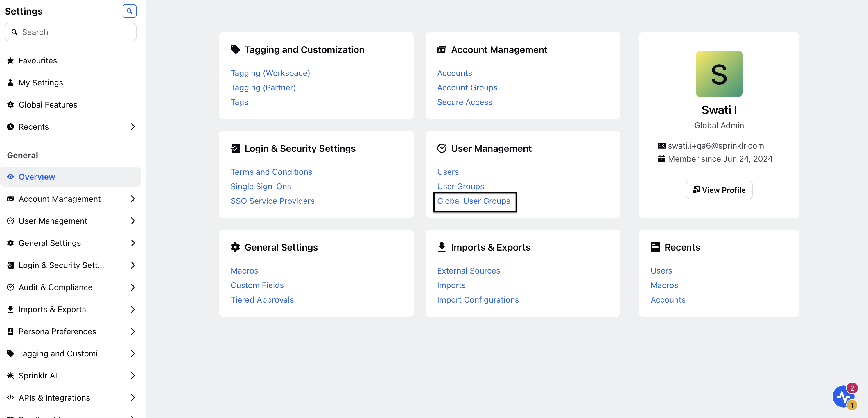Open Global User Groups link
The width and height of the screenshot is (868, 418).
(474, 201)
